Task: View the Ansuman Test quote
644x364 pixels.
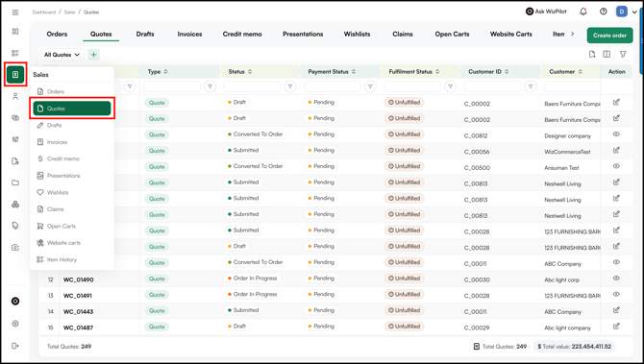Action: tap(616, 166)
